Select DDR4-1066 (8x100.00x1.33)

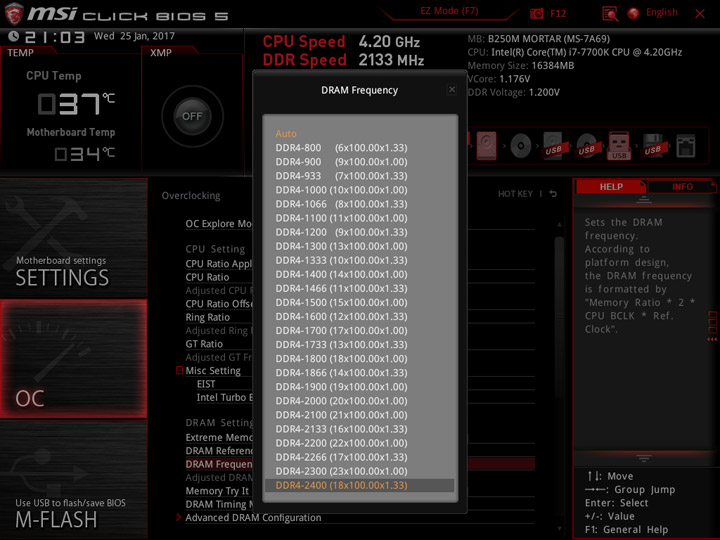pyautogui.click(x=341, y=204)
